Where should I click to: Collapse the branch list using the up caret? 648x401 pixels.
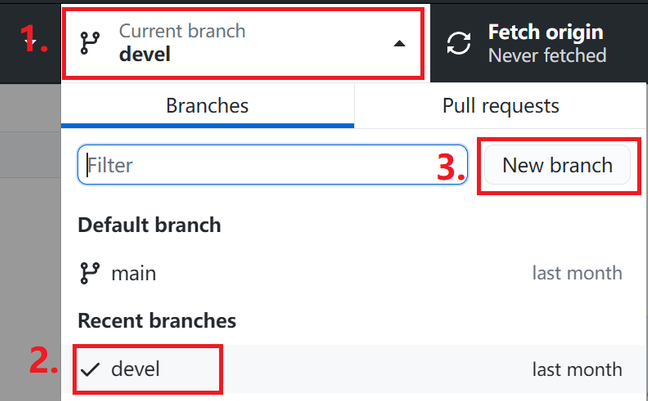pyautogui.click(x=399, y=43)
